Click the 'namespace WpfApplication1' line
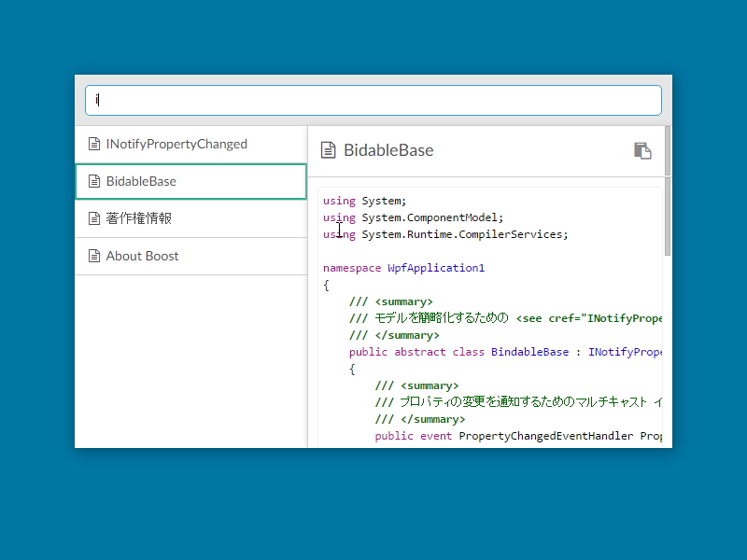Viewport: 747px width, 560px height. pyautogui.click(x=404, y=268)
